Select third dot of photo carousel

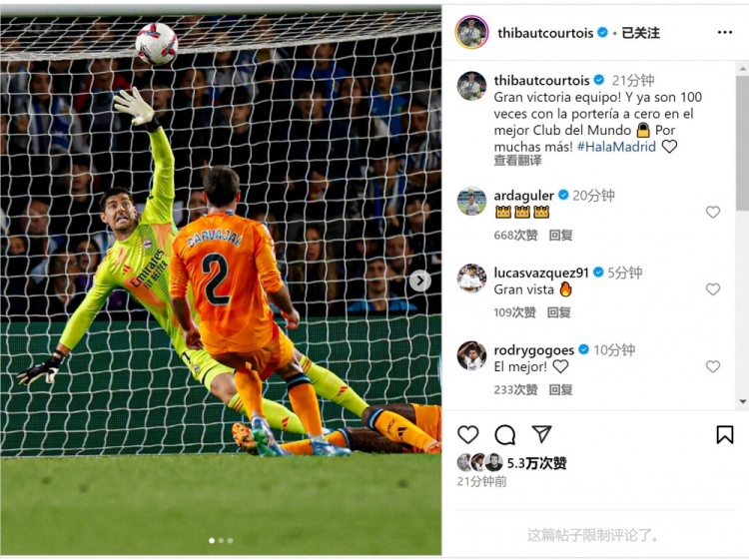pyautogui.click(x=231, y=541)
